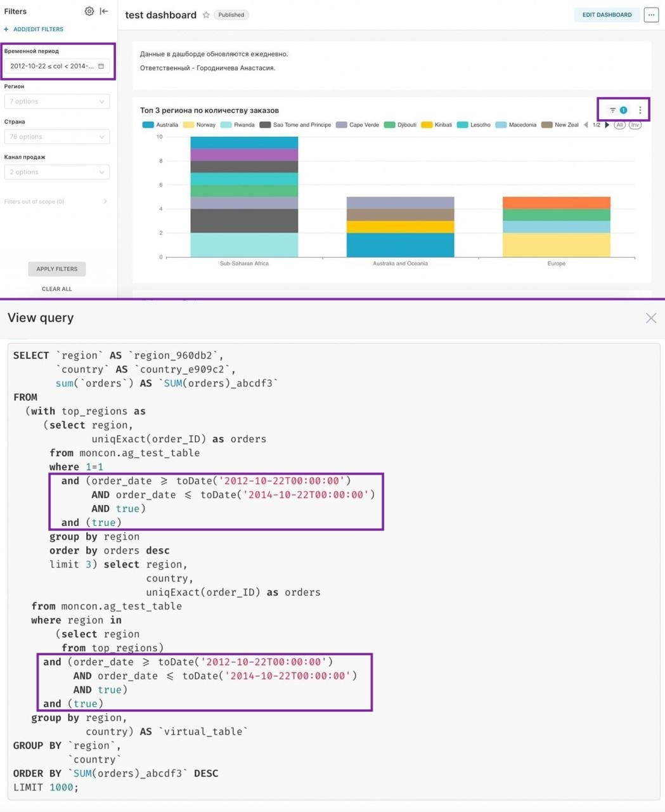Click text 'Ответственный - Городничева Анастасия.'
The height and width of the screenshot is (812, 665).
207,68
